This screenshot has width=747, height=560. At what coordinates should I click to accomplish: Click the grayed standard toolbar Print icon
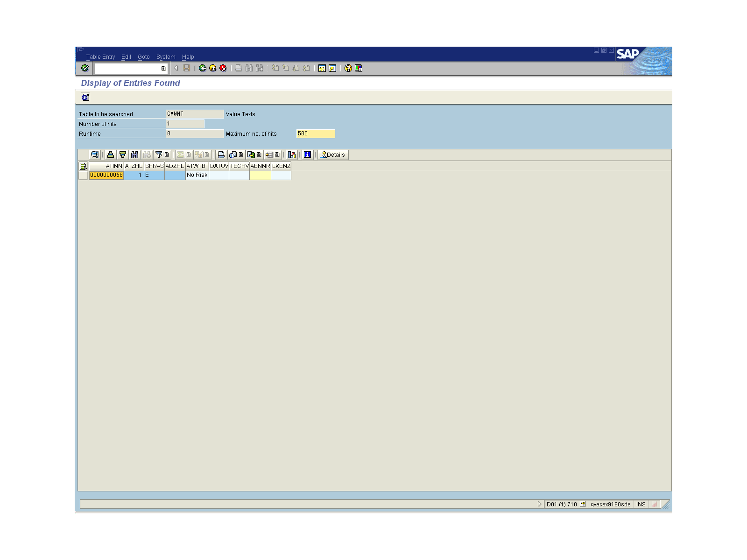click(239, 68)
